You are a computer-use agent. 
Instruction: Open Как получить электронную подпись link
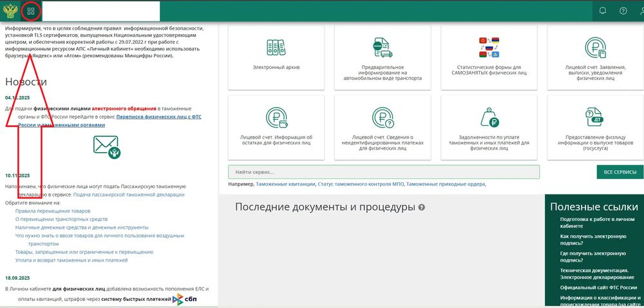point(593,240)
